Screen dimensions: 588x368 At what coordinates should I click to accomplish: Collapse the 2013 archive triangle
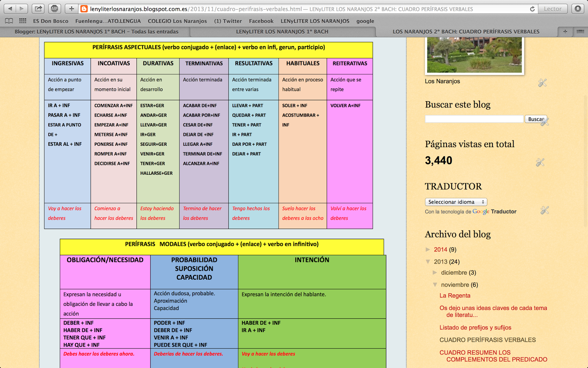pos(428,262)
